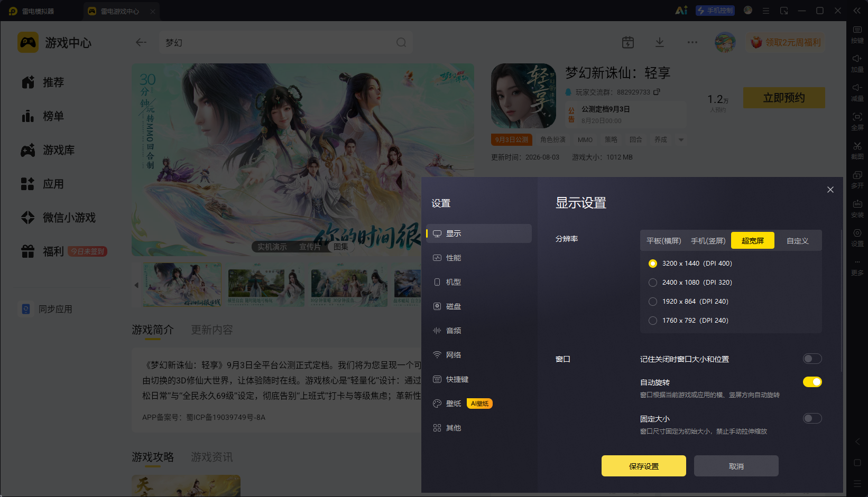Show previous screenshots with the left arrow
This screenshot has height=497, width=868.
[x=136, y=285]
